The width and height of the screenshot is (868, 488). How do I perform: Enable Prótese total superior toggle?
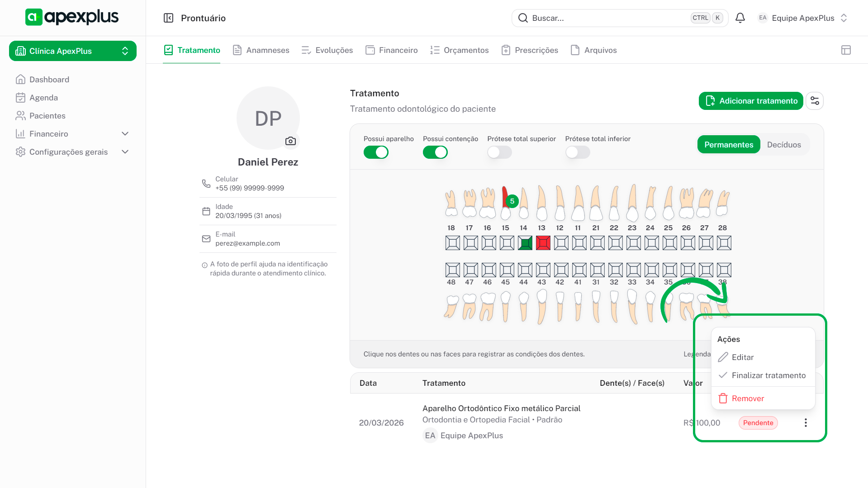click(499, 152)
